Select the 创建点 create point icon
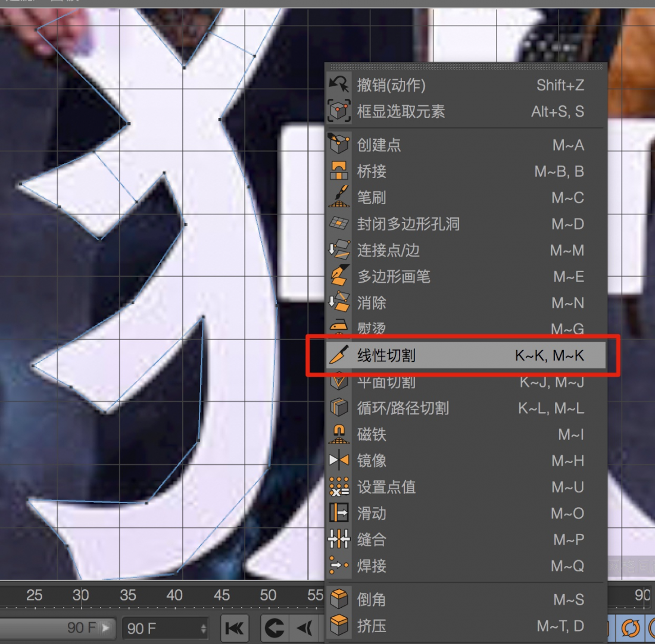655x644 pixels. coord(339,145)
